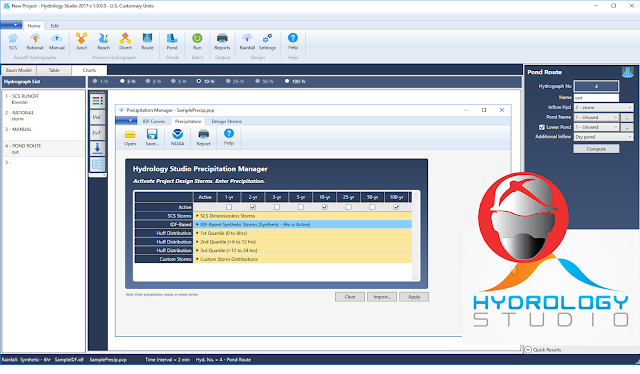Open the Pond Name dropdown
Viewport: 640px width, 374px height.
tap(596, 117)
